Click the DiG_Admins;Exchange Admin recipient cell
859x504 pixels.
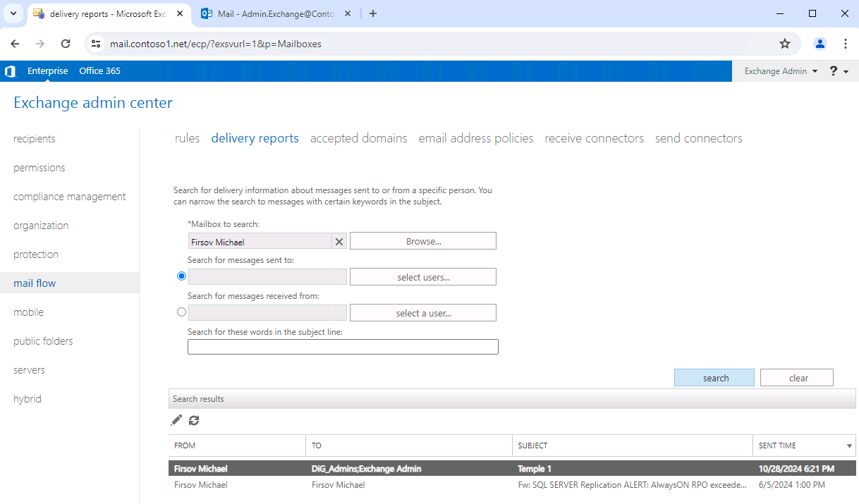[367, 469]
